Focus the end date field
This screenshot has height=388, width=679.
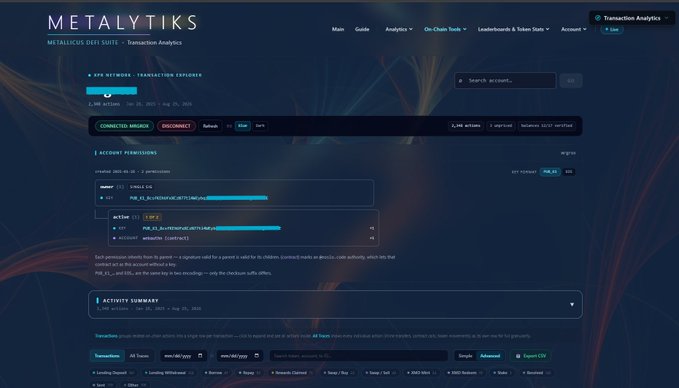pyautogui.click(x=240, y=356)
